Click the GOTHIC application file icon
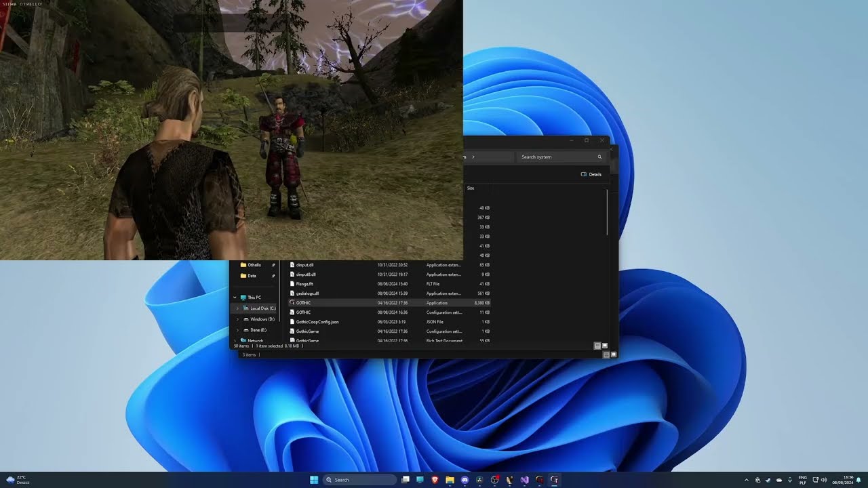The width and height of the screenshot is (868, 488). (292, 303)
